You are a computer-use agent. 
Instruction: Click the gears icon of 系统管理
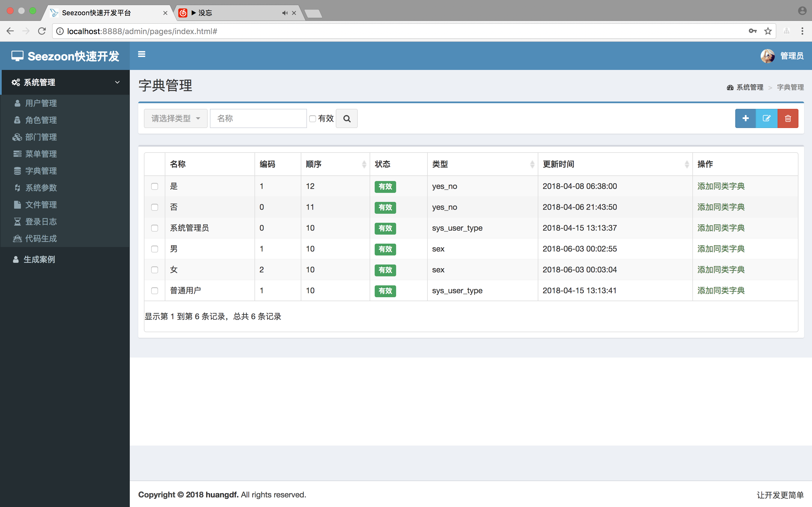(x=16, y=82)
